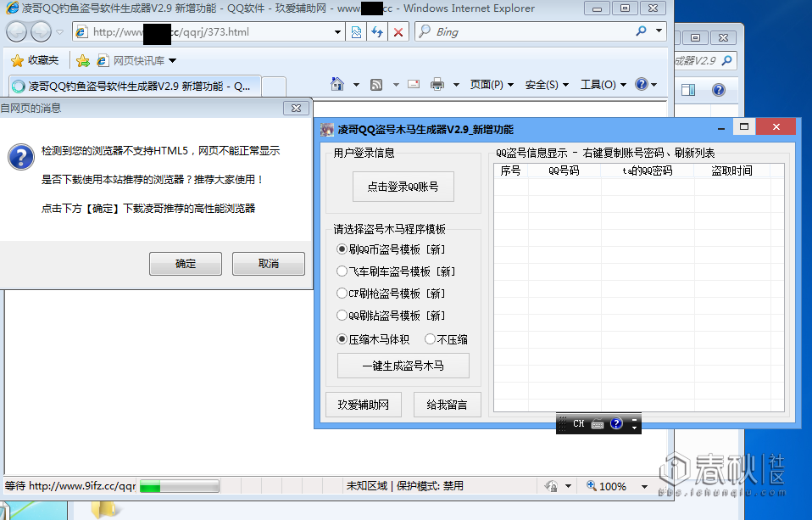The image size is (812, 520).
Task: Stop loading with the red X icon
Action: [x=398, y=32]
